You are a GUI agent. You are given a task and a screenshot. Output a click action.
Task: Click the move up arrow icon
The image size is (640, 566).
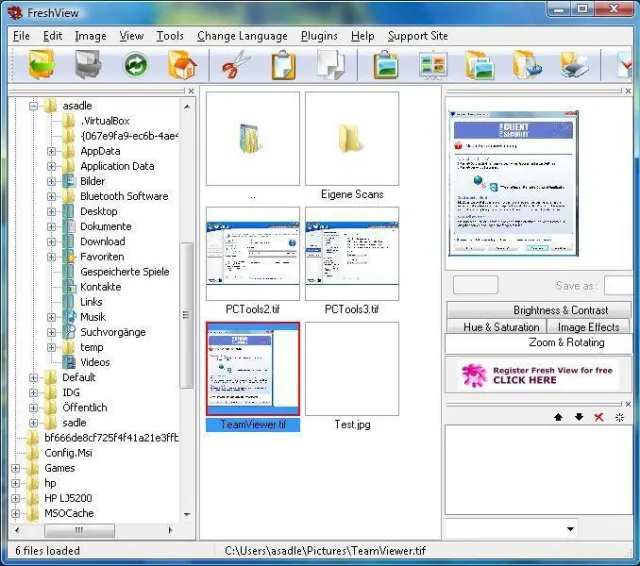coord(558,417)
